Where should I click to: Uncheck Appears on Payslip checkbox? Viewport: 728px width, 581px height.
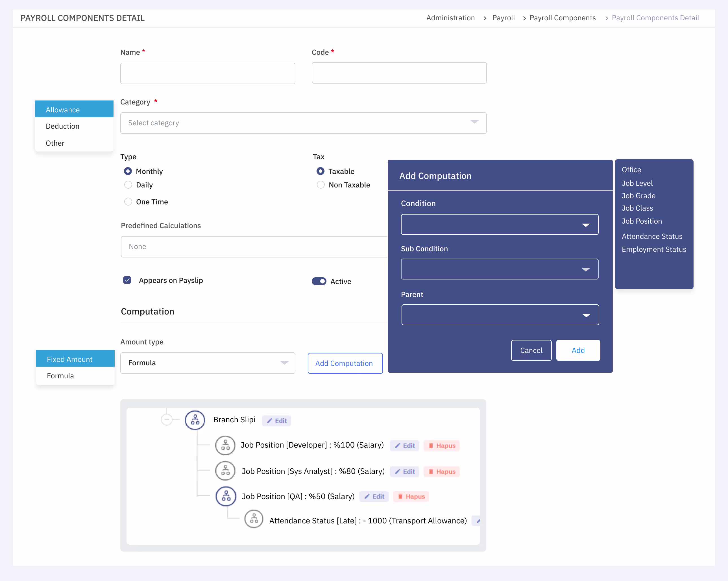(x=127, y=280)
